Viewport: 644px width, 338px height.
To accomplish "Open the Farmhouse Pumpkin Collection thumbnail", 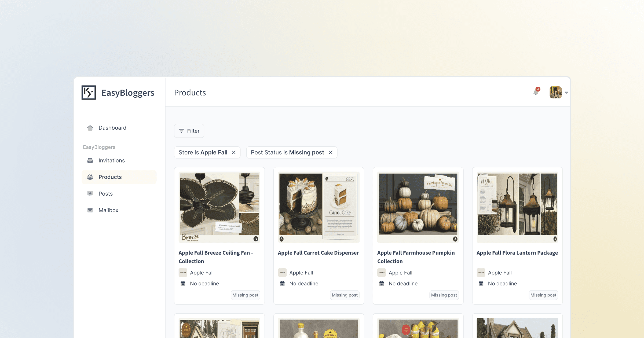I will 418,207.
